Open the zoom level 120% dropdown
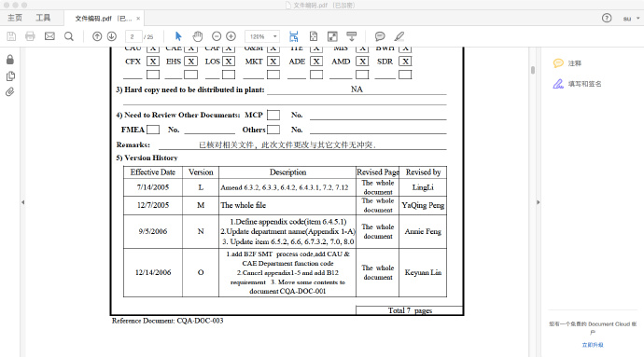The width and height of the screenshot is (644, 357). [262, 36]
